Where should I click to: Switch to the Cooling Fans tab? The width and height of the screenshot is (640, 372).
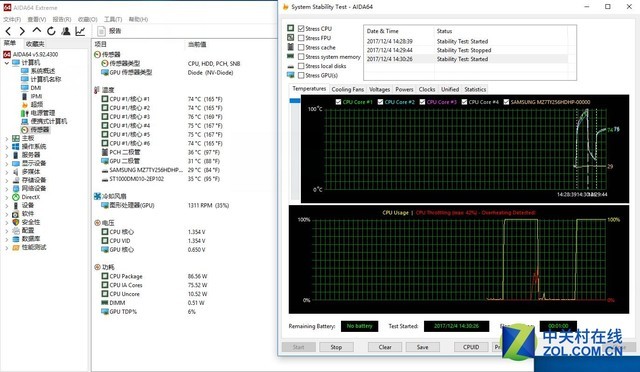[347, 89]
